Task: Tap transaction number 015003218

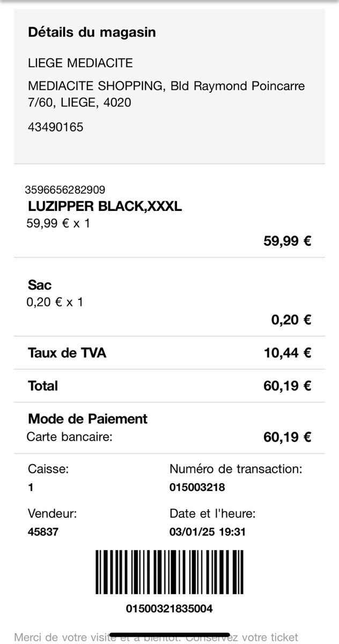Action: point(197,487)
